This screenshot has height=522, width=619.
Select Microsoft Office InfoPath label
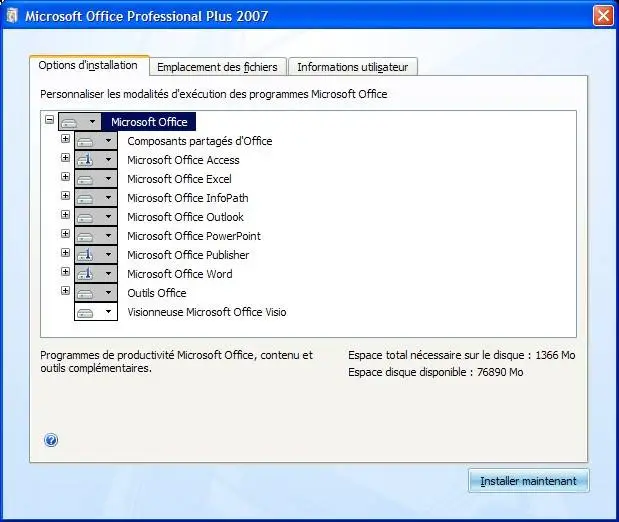coord(188,198)
